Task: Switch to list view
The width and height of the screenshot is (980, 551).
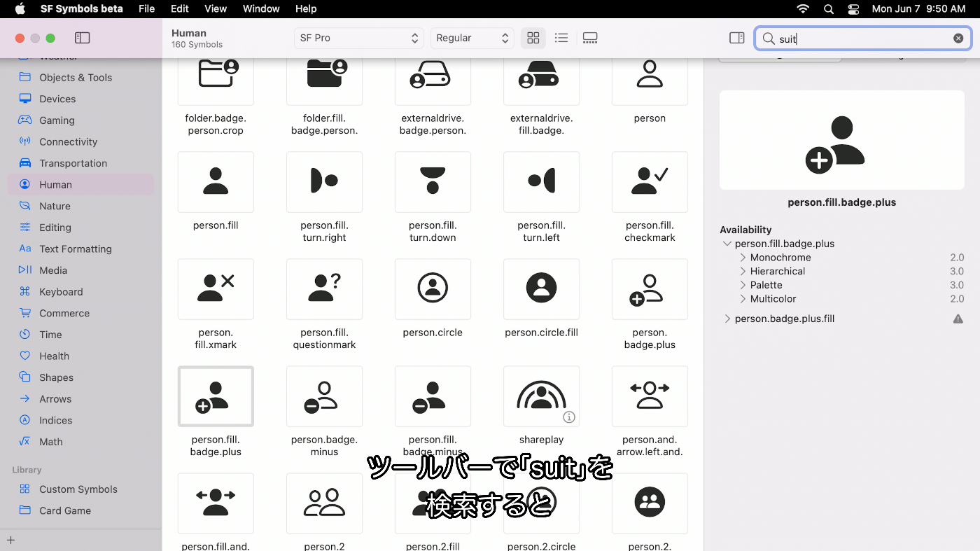Action: pos(561,38)
